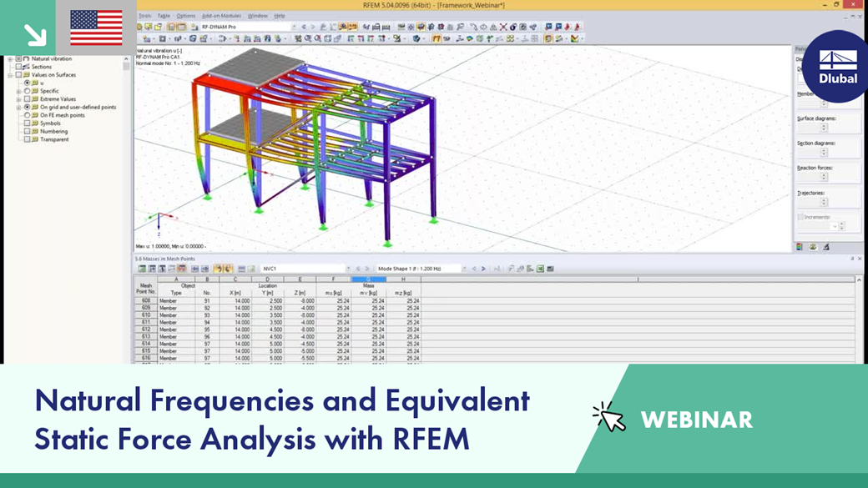
Task: Go to previous mode shape arrow
Action: (x=474, y=269)
